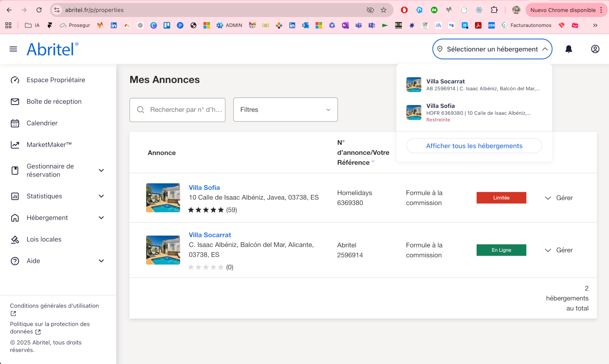Screen dimensions: 609x364
Task: Click the Abritel logo
Action: pyautogui.click(x=52, y=49)
